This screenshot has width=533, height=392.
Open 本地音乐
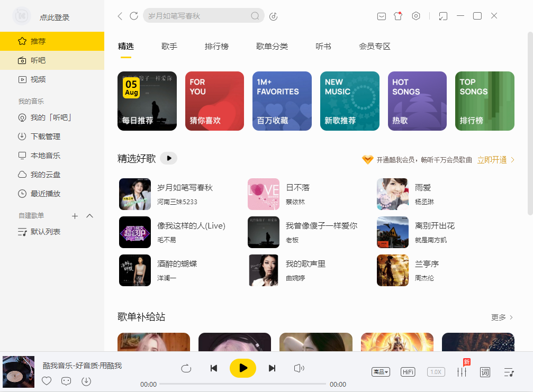click(x=52, y=156)
